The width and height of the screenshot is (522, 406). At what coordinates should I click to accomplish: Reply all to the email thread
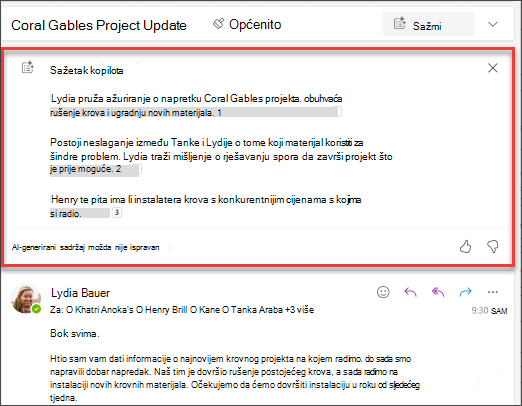438,292
